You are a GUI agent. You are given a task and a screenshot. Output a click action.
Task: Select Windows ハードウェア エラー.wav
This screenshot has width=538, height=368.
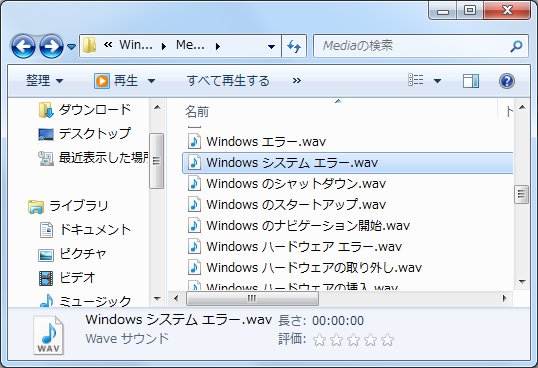click(x=304, y=247)
